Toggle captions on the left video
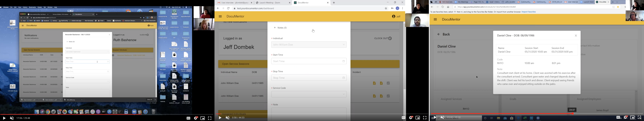The height and width of the screenshot is (121, 644). pyautogui.click(x=188, y=118)
